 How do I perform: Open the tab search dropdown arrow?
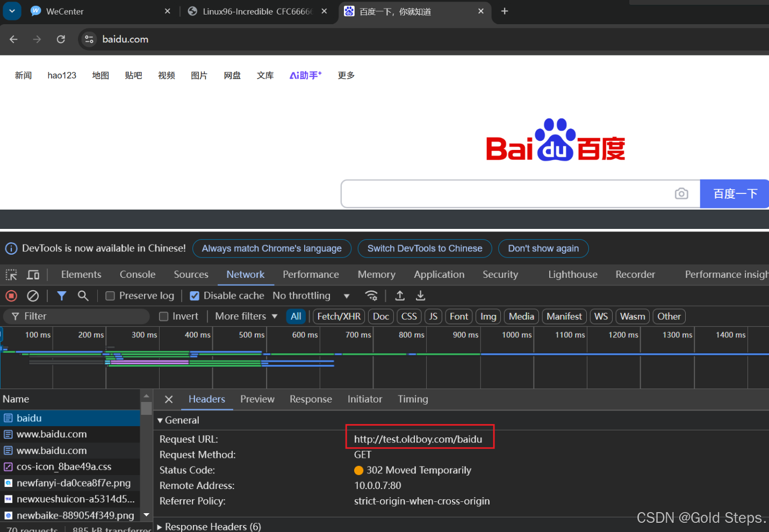(x=12, y=11)
